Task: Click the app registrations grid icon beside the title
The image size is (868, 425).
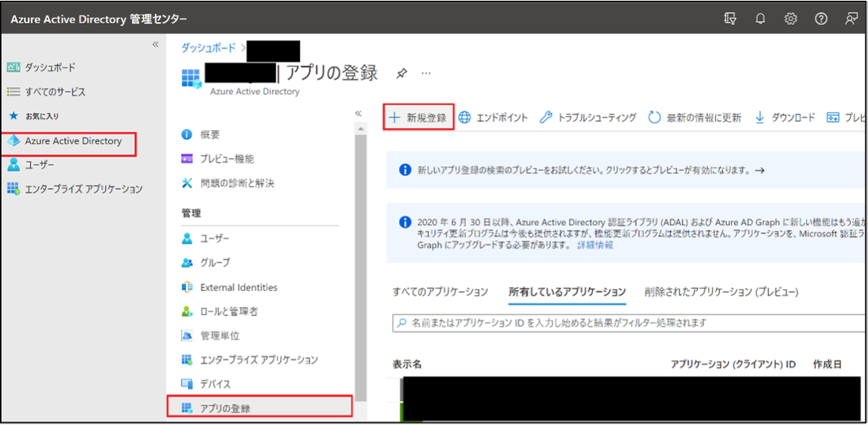Action: [192, 78]
